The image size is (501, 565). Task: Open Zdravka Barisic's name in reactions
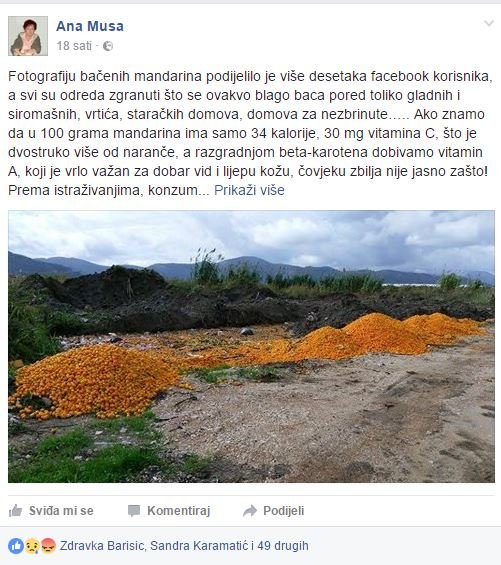[x=102, y=546]
